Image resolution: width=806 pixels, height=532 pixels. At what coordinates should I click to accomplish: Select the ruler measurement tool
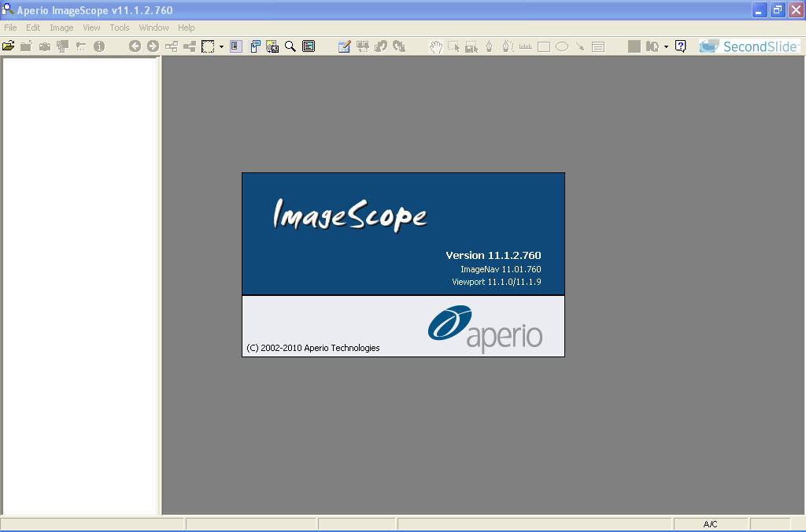pos(526,46)
